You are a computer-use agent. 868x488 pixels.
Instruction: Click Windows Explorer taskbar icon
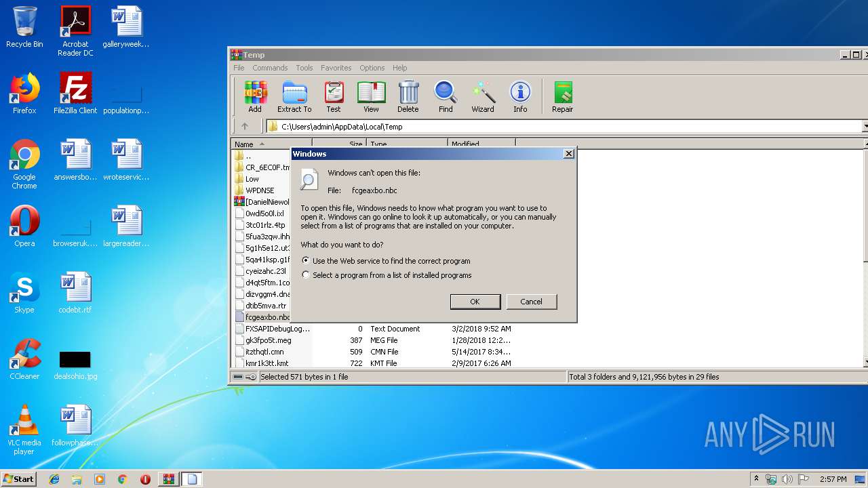pyautogui.click(x=77, y=479)
